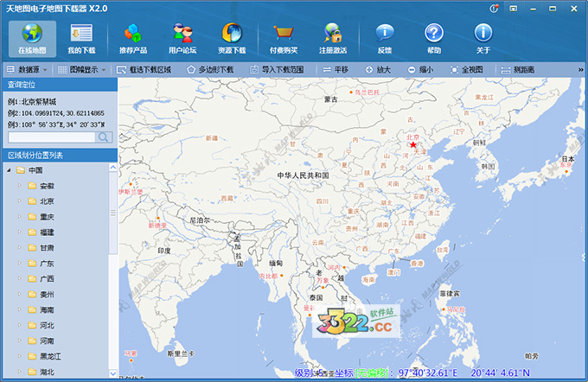The height and width of the screenshot is (382, 588).
Task: Open 推荐产品 recommended products
Action: [x=133, y=39]
